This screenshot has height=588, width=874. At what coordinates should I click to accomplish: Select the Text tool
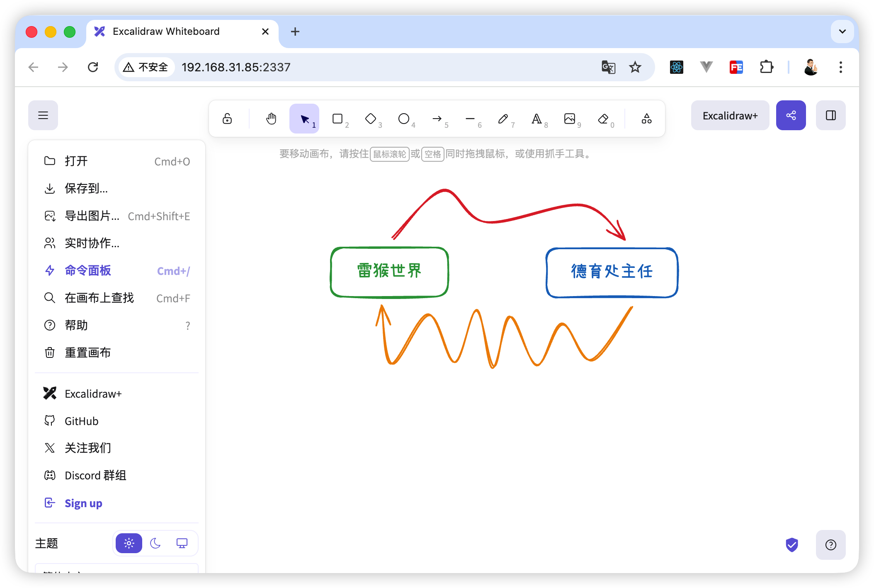pos(537,119)
